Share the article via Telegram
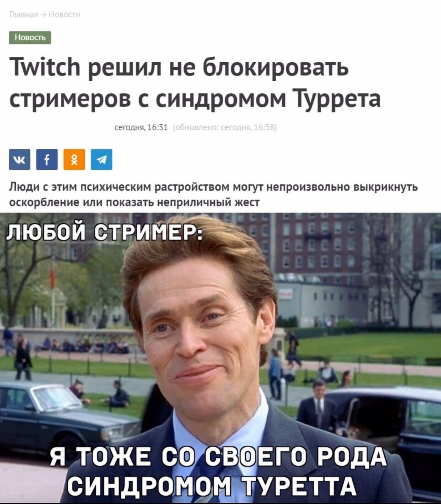441x504 pixels. (101, 159)
